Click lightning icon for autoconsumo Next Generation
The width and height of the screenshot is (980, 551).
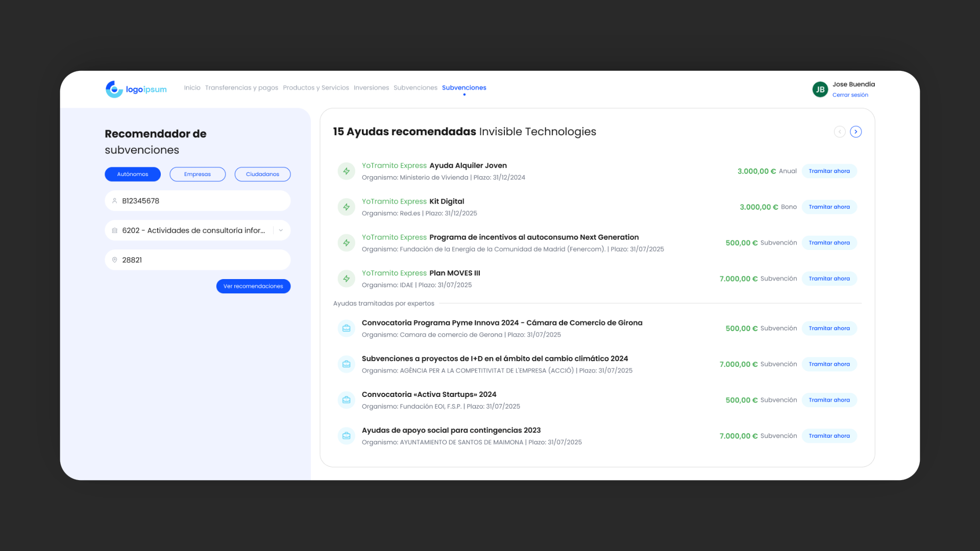click(x=346, y=243)
